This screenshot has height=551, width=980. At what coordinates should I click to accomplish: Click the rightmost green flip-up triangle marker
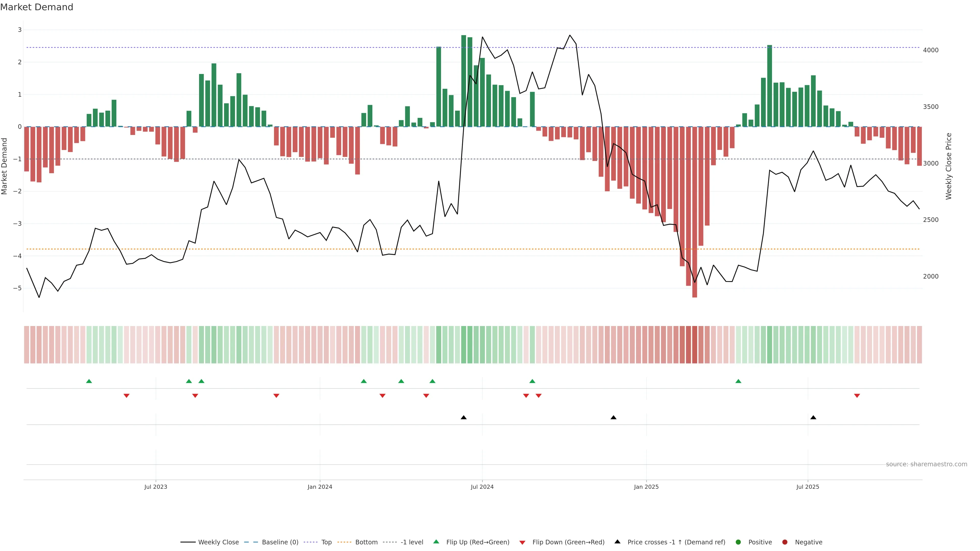(738, 381)
